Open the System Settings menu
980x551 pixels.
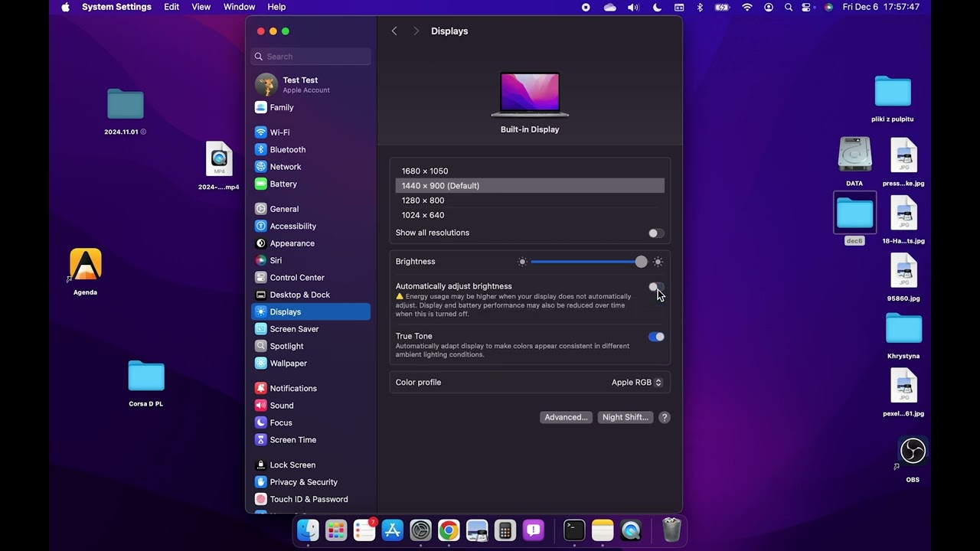116,7
